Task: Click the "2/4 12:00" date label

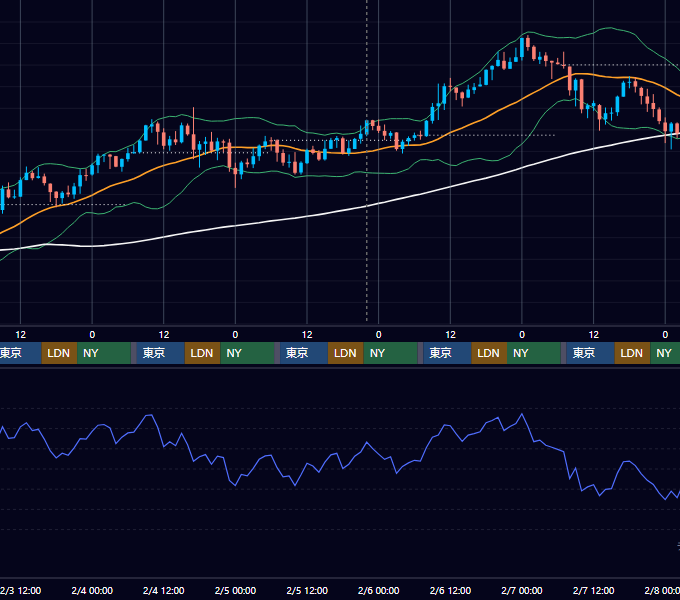Action: coord(163,590)
